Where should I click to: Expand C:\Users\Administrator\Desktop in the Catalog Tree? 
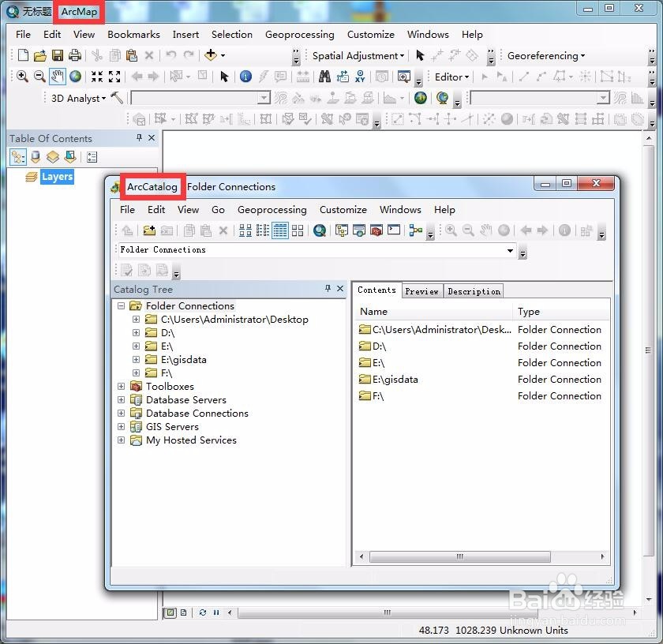click(x=136, y=320)
